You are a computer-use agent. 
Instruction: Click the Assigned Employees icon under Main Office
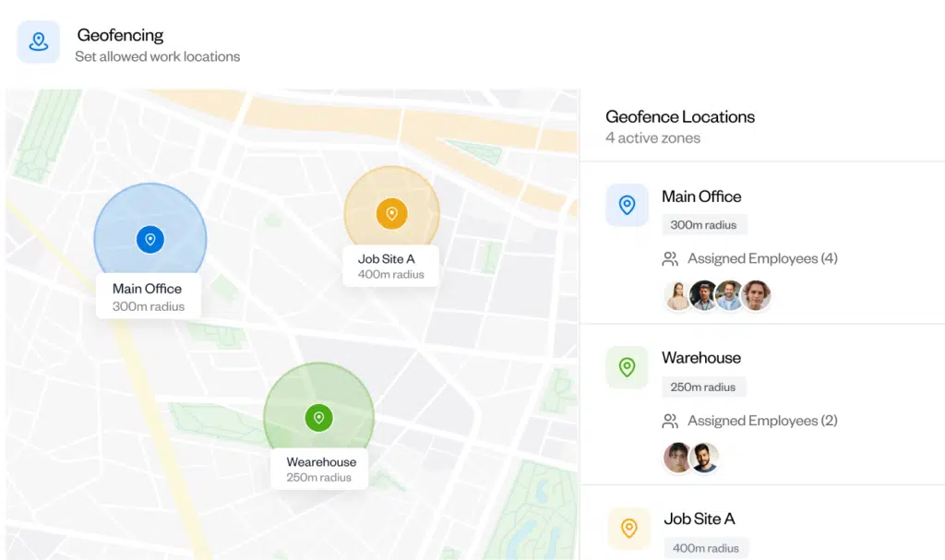[670, 258]
